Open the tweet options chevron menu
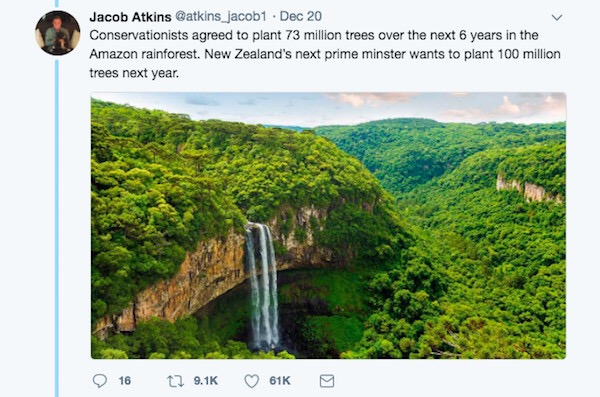The height and width of the screenshot is (397, 600). point(557,17)
